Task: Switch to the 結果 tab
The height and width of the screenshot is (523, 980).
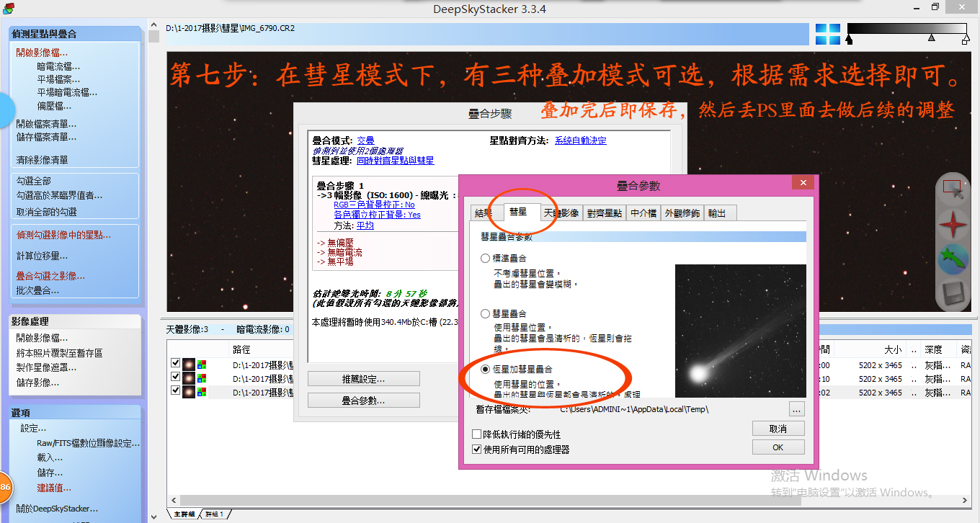Action: coord(483,213)
